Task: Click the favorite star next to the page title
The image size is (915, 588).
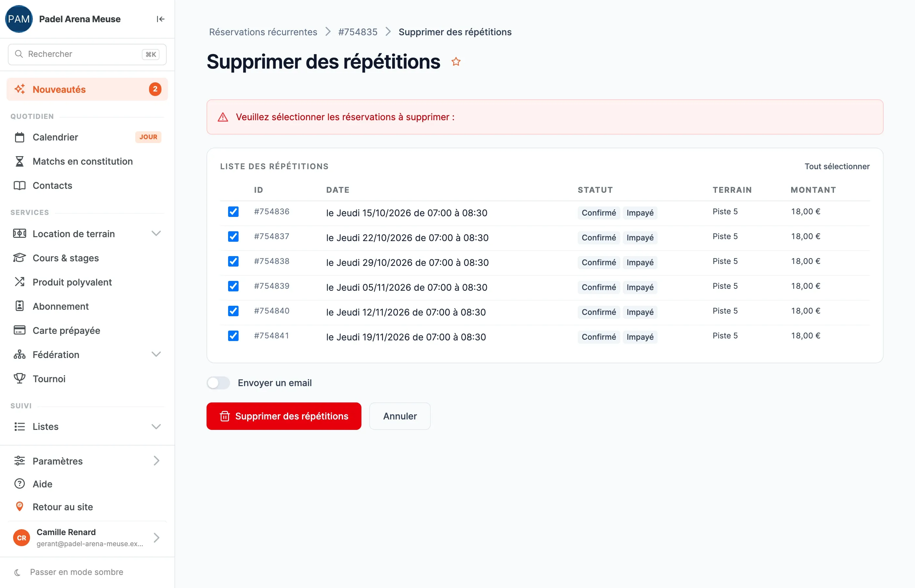Action: tap(456, 61)
